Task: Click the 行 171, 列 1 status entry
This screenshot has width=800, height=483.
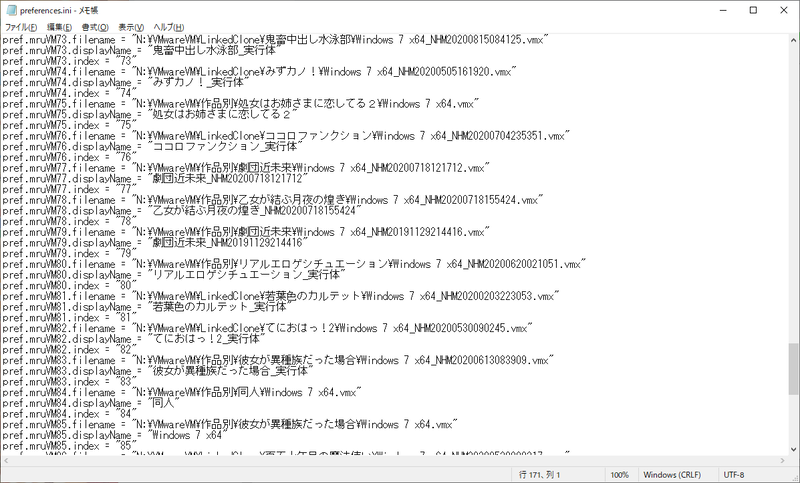Action: (540, 475)
